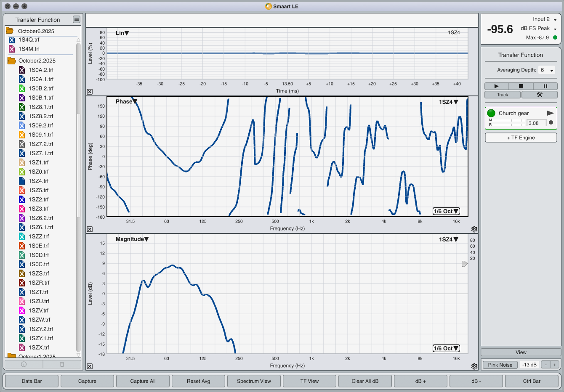Pause the transfer function measurement
564x392 pixels.
click(545, 86)
